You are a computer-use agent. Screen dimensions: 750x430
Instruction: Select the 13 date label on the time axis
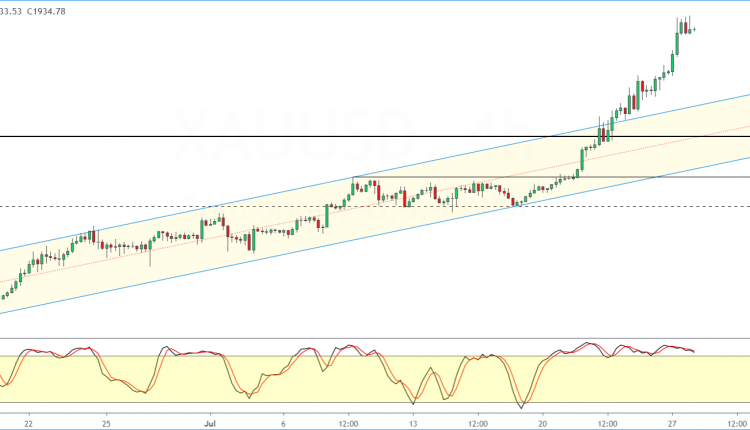click(x=413, y=422)
